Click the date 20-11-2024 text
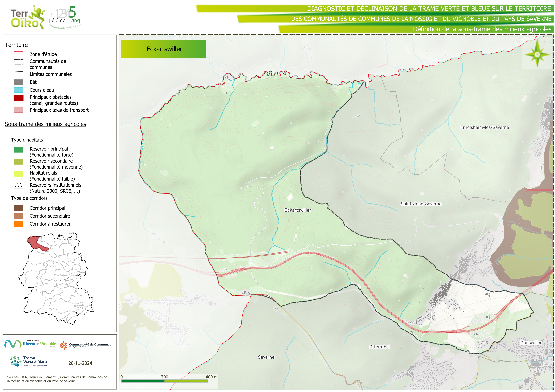555x392 pixels. click(x=80, y=363)
